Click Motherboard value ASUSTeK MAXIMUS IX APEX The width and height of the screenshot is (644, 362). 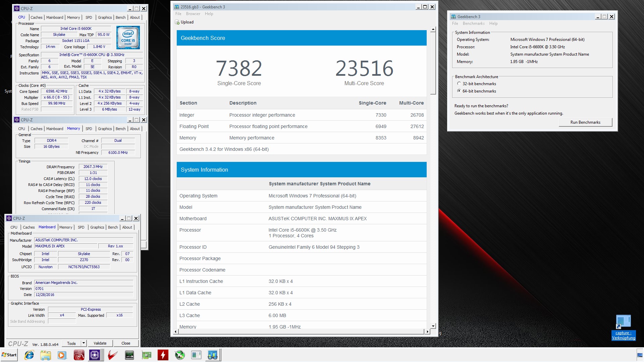(x=317, y=219)
